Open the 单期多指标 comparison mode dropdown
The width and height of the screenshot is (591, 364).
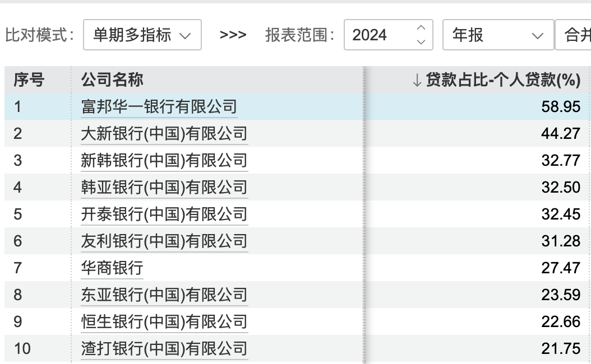point(142,35)
